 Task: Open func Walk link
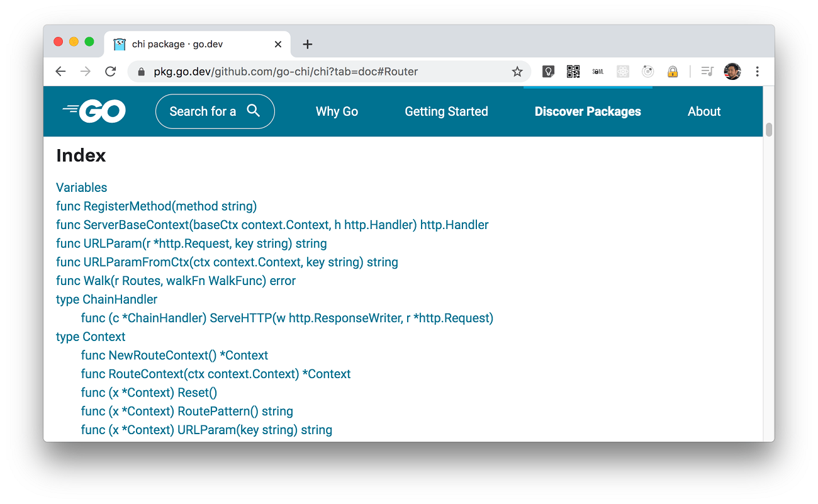176,281
